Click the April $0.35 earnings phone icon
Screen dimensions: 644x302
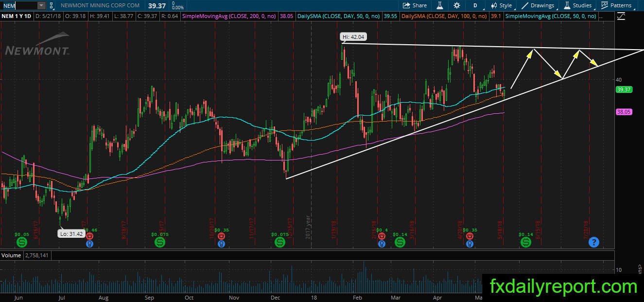[469, 236]
